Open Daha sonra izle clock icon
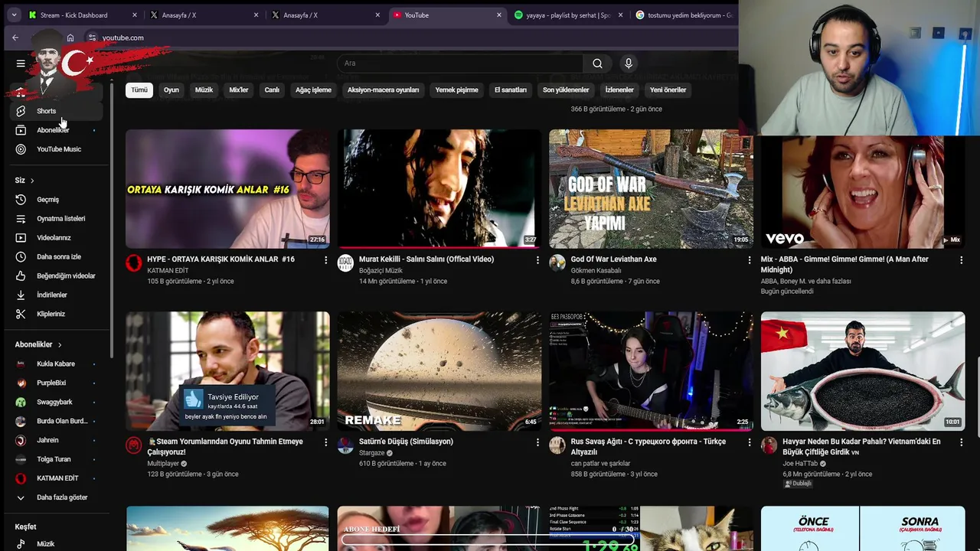The image size is (980, 551). 21,257
